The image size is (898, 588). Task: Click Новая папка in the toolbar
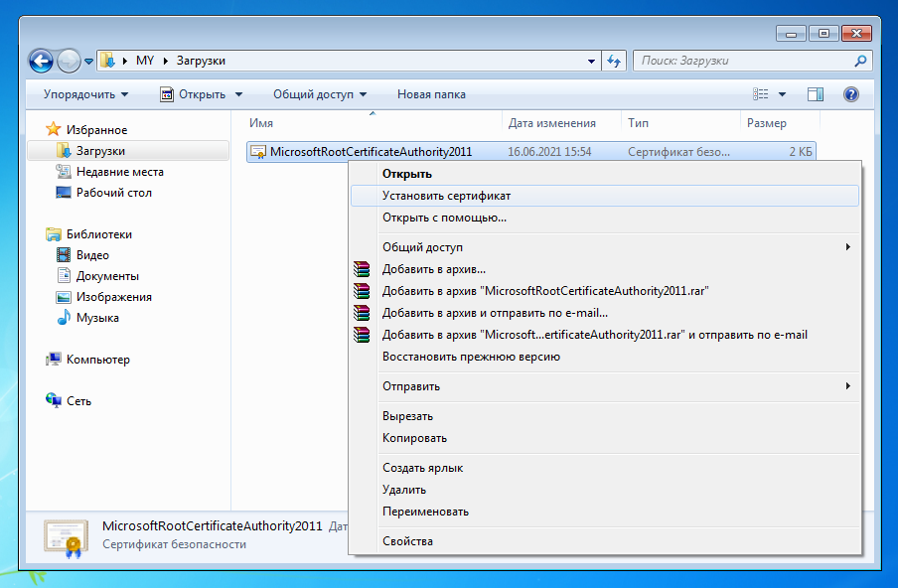[x=431, y=94]
